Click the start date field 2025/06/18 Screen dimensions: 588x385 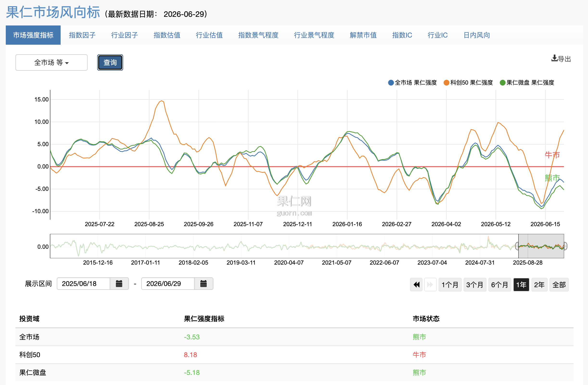(83, 284)
